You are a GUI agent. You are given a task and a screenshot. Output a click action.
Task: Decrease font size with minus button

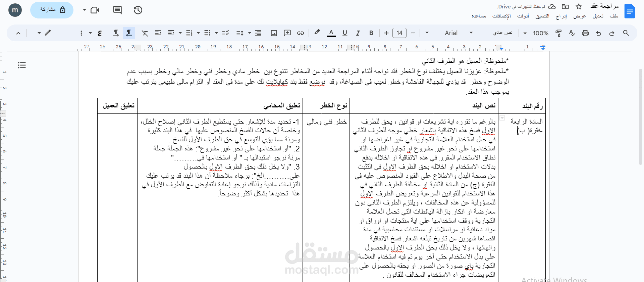[x=413, y=33]
